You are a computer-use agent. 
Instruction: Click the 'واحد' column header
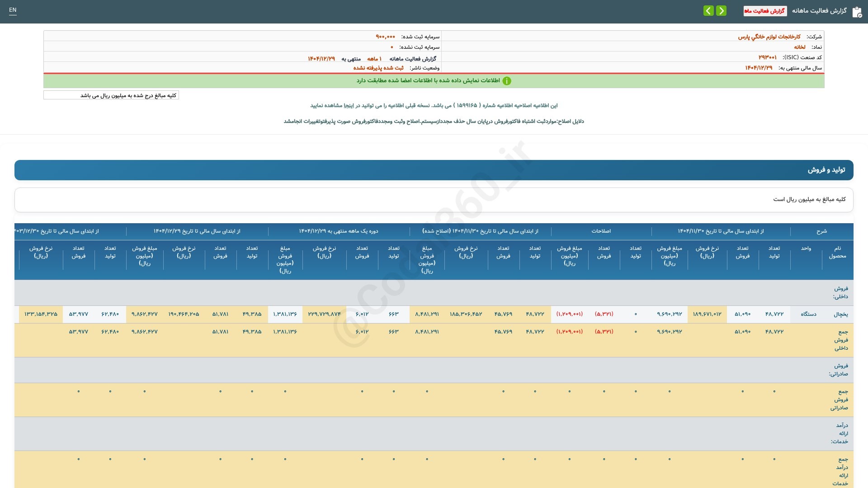[806, 249]
